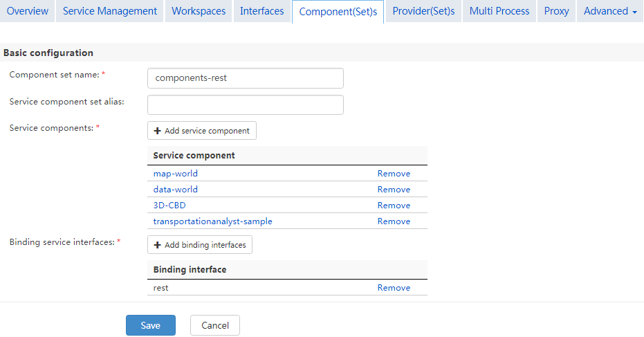Viewport: 644px width, 337px height.
Task: Open the data-world component link
Action: (x=176, y=190)
